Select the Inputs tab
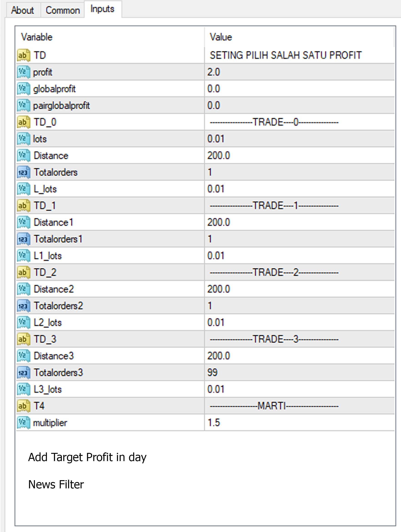 [103, 9]
